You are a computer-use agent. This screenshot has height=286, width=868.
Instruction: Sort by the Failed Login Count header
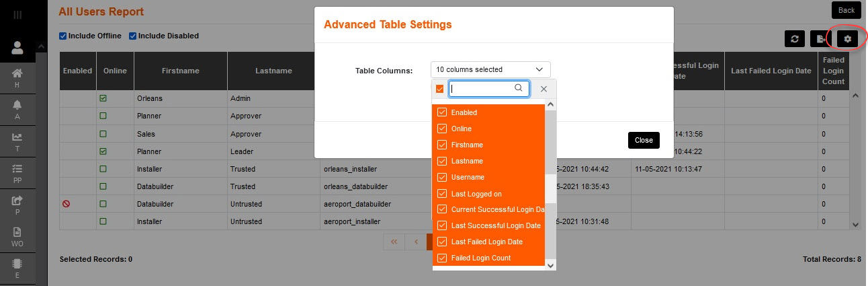[x=833, y=71]
